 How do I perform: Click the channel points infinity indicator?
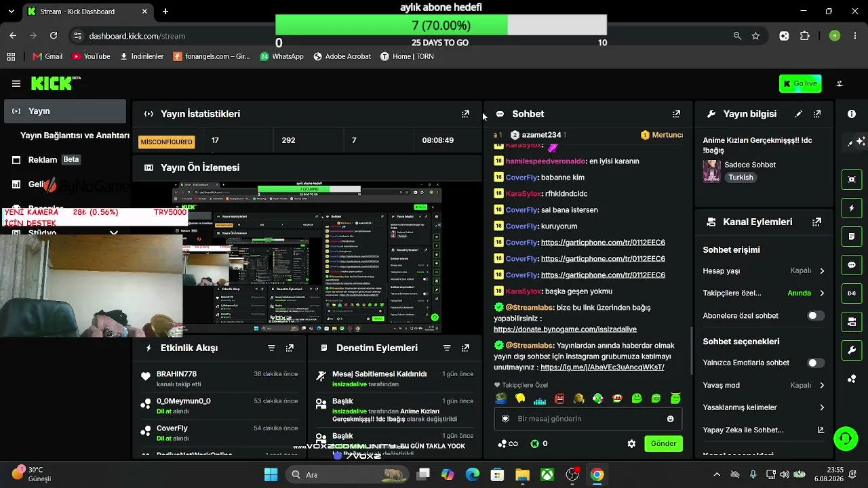(x=508, y=444)
